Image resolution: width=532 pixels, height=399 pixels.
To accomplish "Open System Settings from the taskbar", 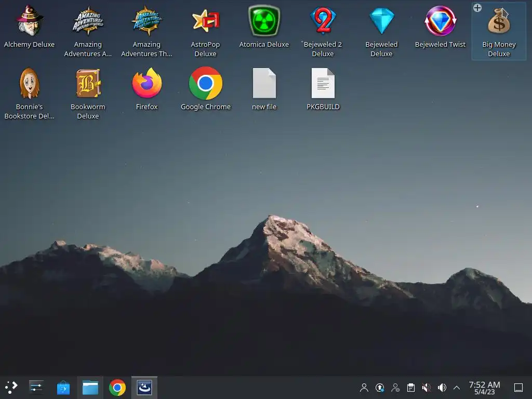I will (36, 387).
